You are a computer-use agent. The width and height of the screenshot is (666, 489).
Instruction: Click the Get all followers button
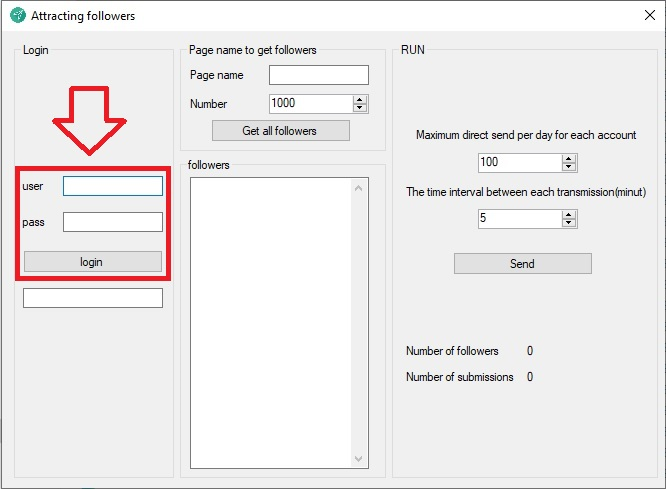280,131
